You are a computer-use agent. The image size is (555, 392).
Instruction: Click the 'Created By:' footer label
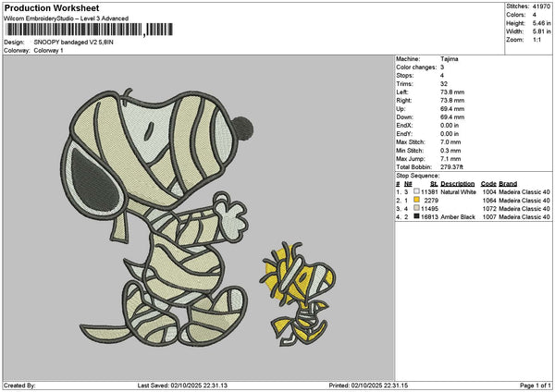(x=19, y=386)
